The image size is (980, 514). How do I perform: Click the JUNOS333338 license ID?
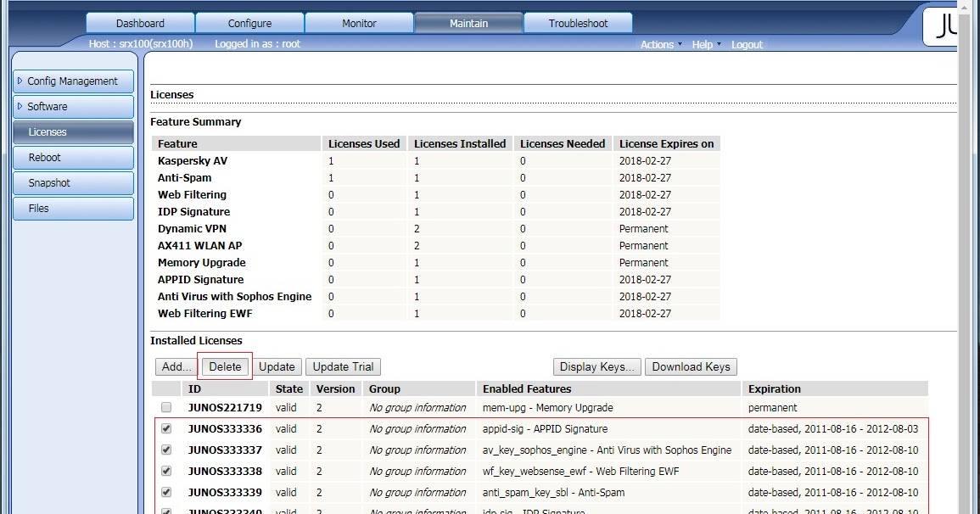click(225, 471)
